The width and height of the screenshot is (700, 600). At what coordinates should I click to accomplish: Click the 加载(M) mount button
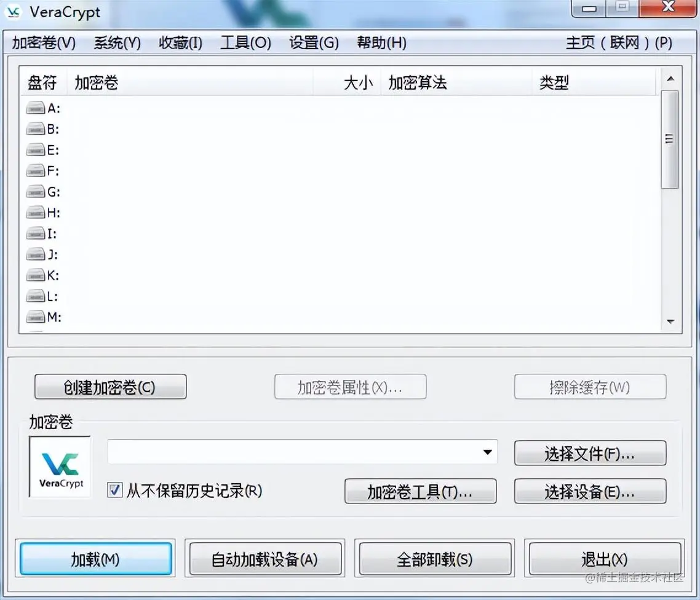[95, 559]
